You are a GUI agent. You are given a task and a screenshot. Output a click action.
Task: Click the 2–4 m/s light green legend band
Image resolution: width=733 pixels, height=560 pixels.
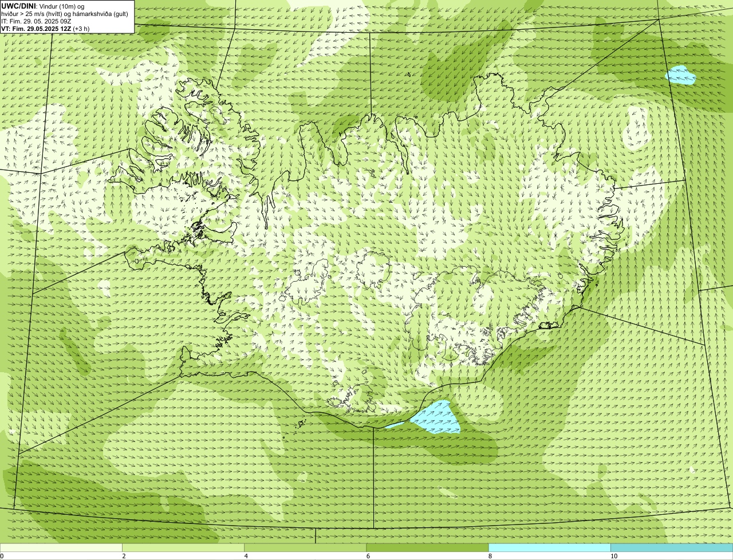pyautogui.click(x=183, y=547)
